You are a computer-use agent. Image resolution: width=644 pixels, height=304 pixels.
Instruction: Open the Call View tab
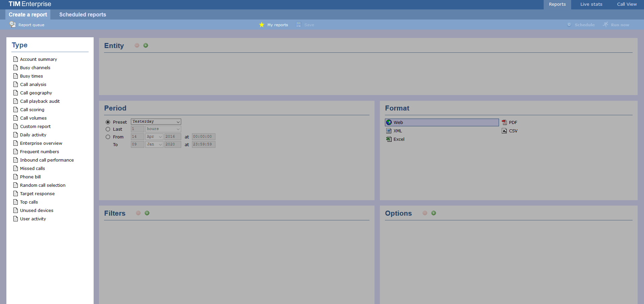[627, 4]
